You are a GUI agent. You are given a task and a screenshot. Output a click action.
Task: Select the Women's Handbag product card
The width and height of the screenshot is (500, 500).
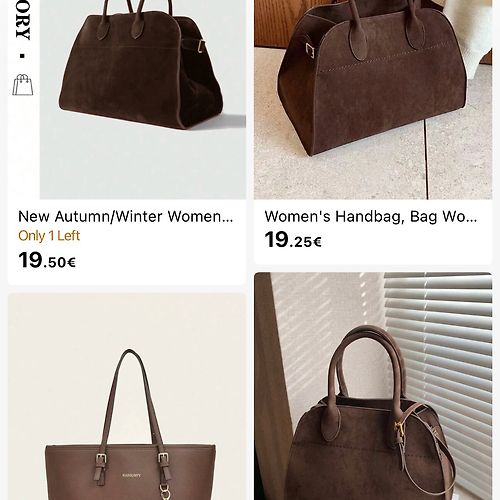tap(373, 132)
